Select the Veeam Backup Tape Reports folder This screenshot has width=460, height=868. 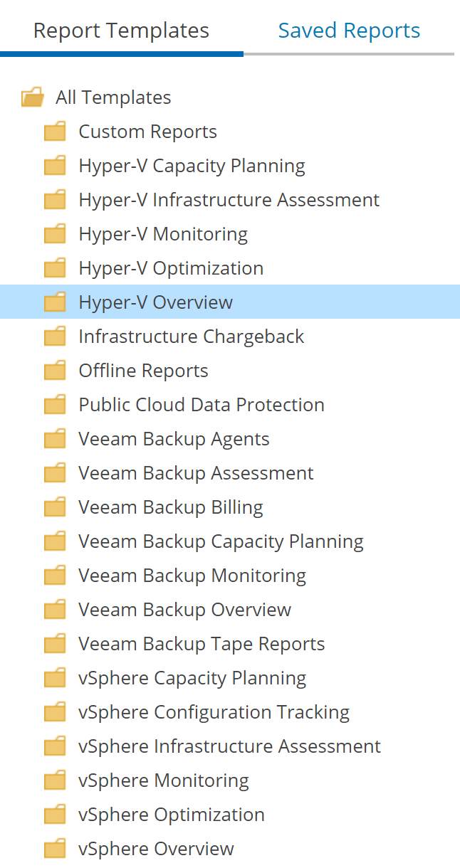[x=202, y=643]
